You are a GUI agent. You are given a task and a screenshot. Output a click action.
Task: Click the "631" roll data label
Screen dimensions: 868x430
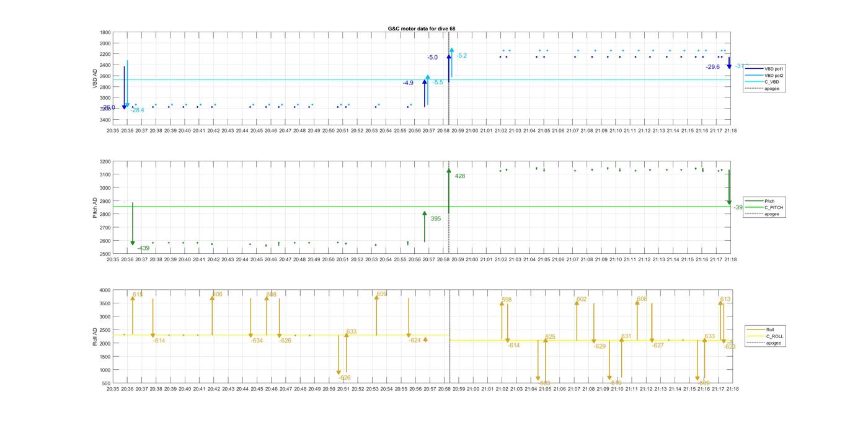coord(626,336)
